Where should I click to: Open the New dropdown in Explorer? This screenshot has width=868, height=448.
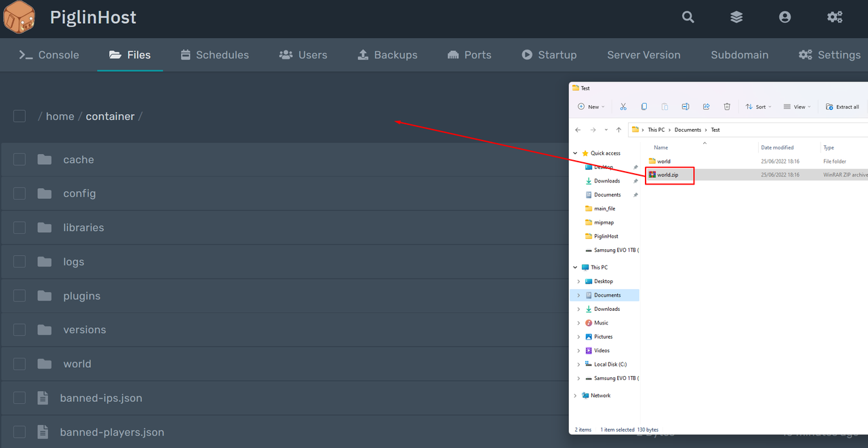tap(591, 107)
